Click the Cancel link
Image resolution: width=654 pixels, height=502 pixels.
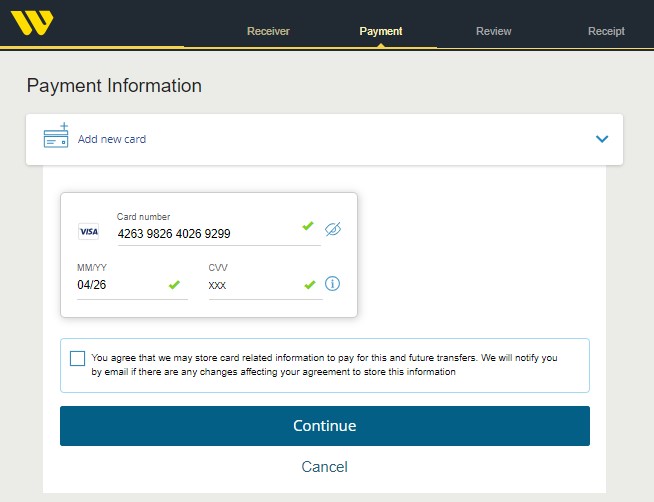click(324, 467)
